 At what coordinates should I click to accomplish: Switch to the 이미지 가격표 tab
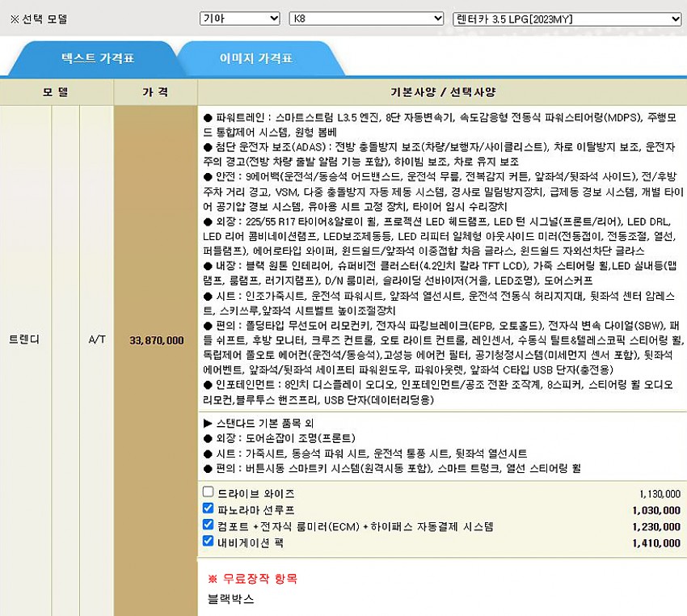tap(256, 59)
